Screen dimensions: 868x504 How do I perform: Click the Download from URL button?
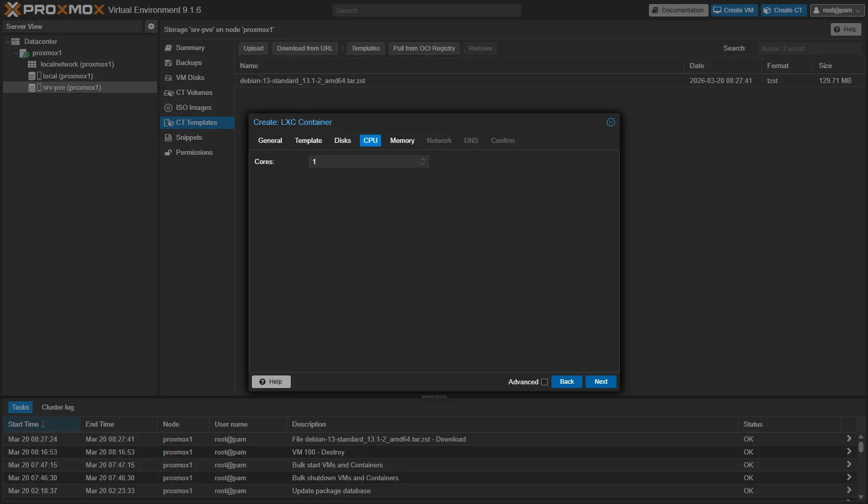pos(305,48)
